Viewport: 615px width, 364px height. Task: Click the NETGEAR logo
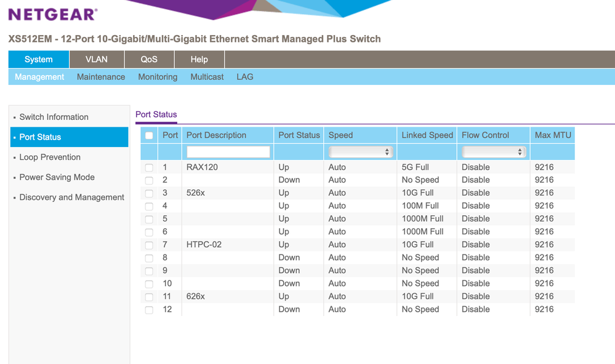(52, 14)
